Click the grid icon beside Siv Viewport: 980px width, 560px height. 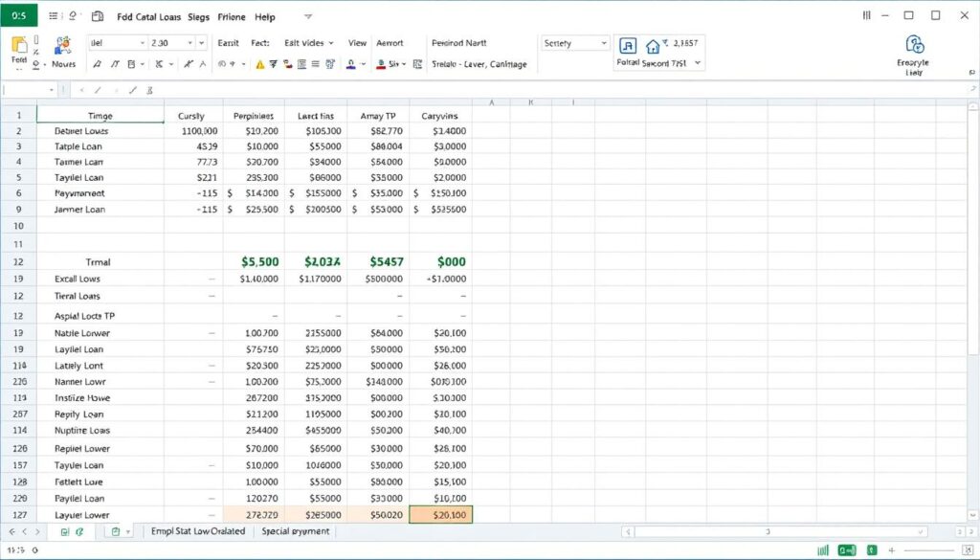click(x=417, y=64)
